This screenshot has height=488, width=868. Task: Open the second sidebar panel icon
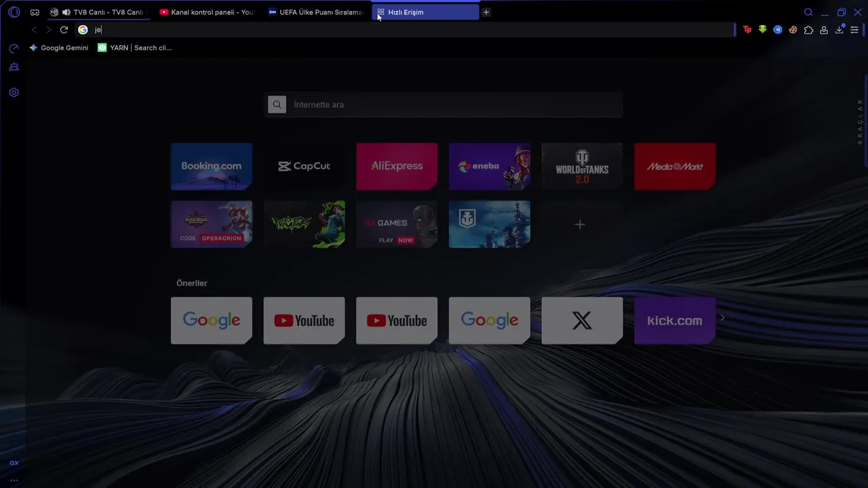click(x=14, y=67)
